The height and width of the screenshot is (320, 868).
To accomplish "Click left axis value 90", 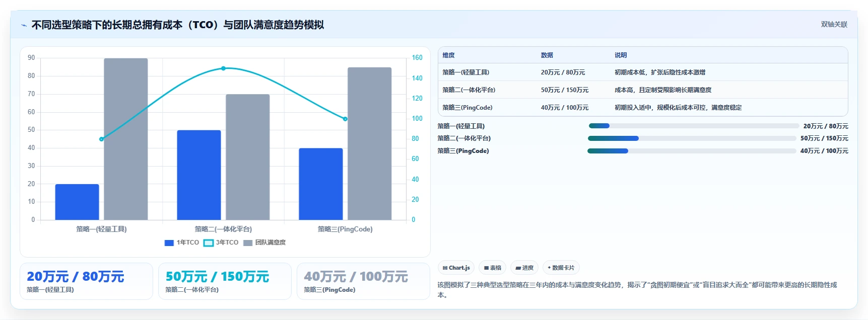I will tap(31, 58).
